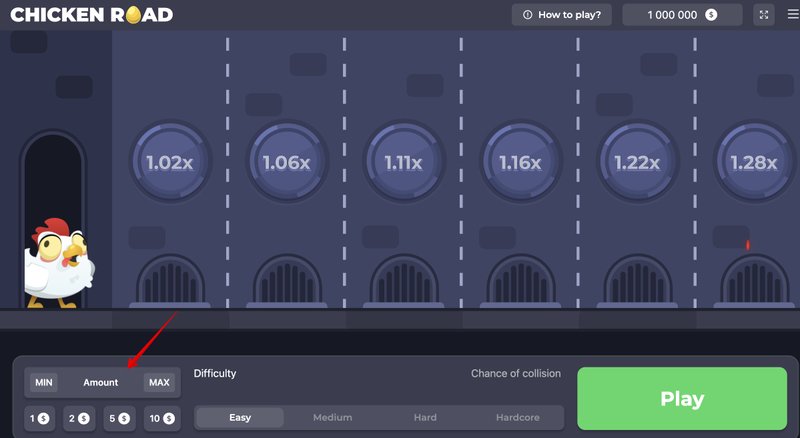Click the 1 000 000 balance display

(682, 15)
